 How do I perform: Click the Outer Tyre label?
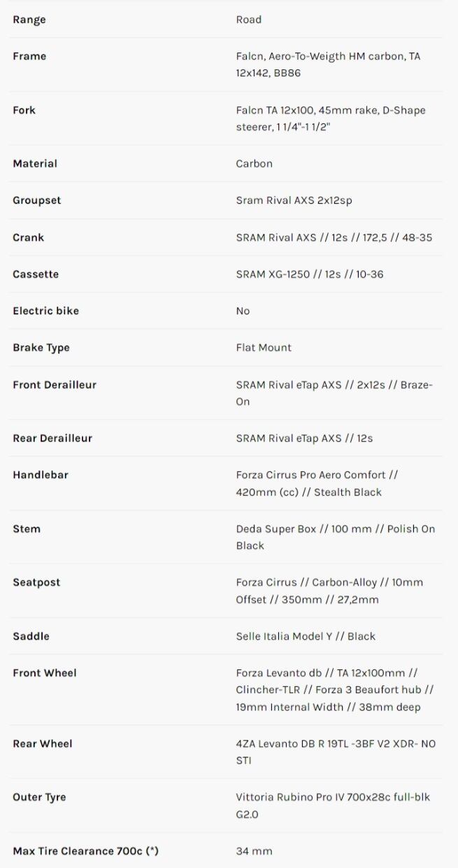pyautogui.click(x=39, y=797)
